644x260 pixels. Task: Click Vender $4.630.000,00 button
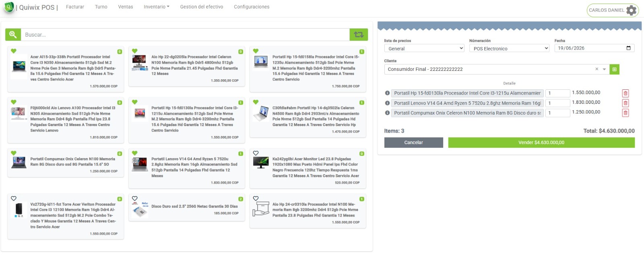click(x=541, y=142)
